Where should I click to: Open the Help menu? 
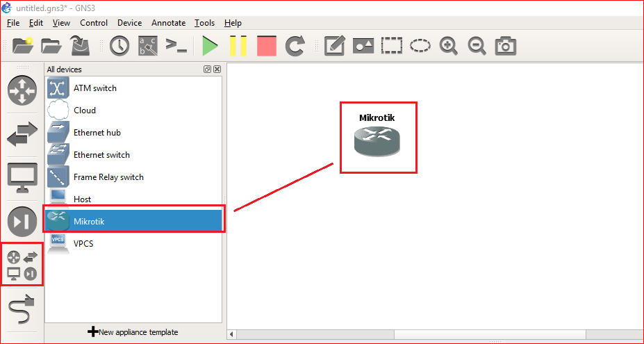(x=233, y=23)
